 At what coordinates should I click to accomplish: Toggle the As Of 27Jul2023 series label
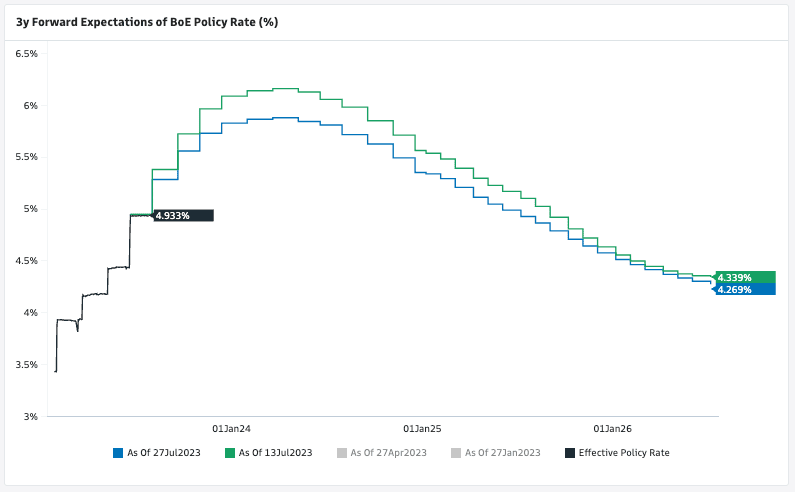click(164, 453)
